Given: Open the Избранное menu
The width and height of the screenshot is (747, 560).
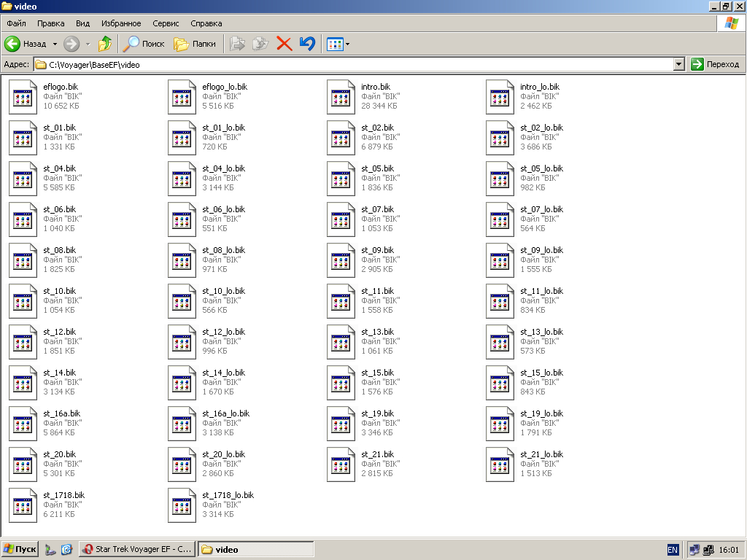Looking at the screenshot, I should tap(121, 23).
